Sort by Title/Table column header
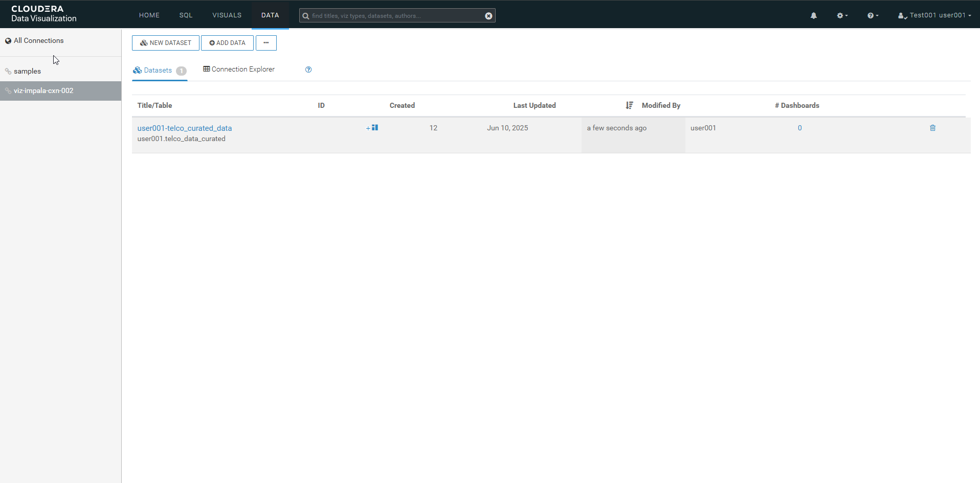The image size is (980, 483). click(154, 106)
